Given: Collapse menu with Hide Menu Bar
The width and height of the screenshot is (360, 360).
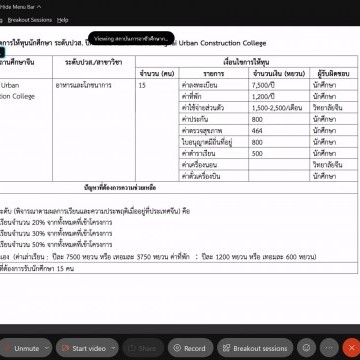Looking at the screenshot, I should click(x=21, y=7).
